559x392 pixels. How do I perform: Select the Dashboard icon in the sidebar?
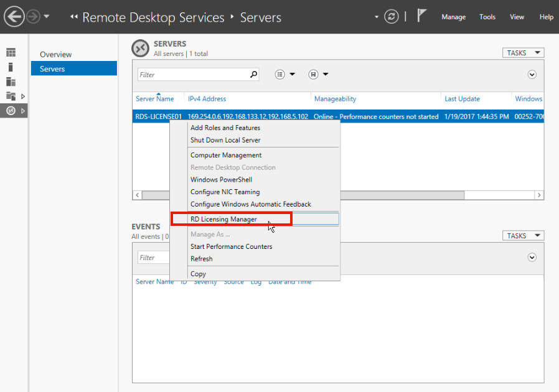pos(11,53)
